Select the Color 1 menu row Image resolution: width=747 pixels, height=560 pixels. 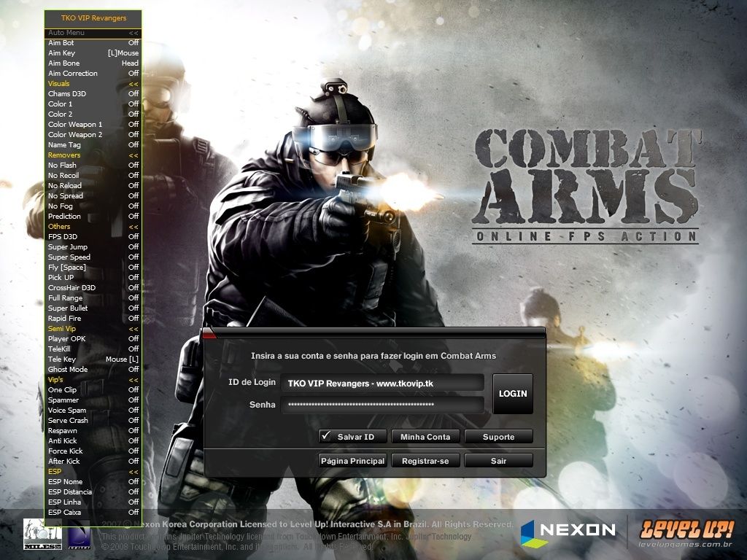coord(93,104)
